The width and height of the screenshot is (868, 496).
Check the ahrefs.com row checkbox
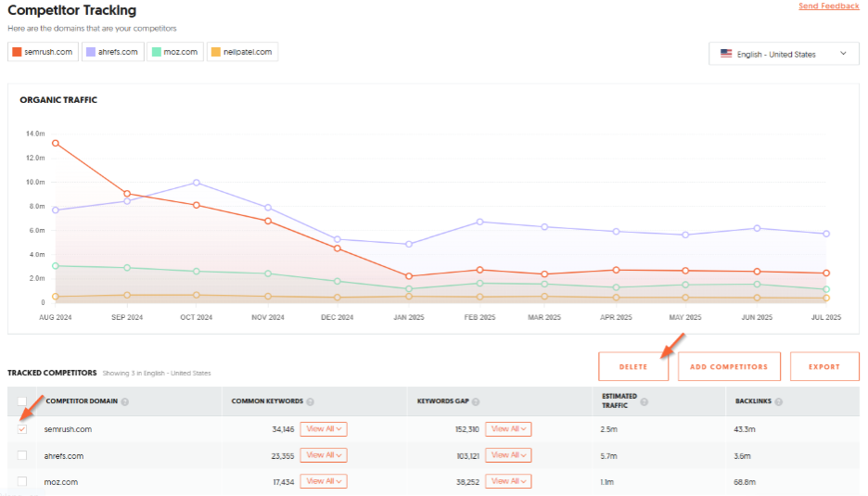[x=22, y=455]
